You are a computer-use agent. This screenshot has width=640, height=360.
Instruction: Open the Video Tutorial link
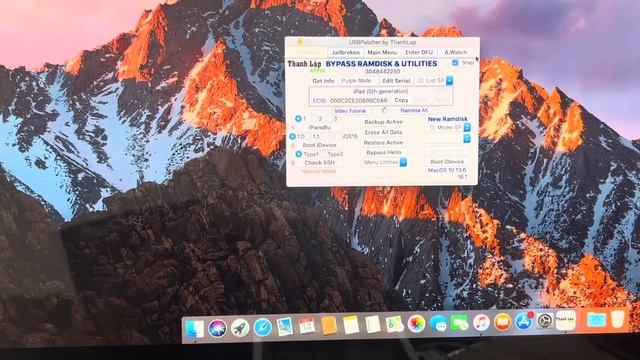point(350,111)
